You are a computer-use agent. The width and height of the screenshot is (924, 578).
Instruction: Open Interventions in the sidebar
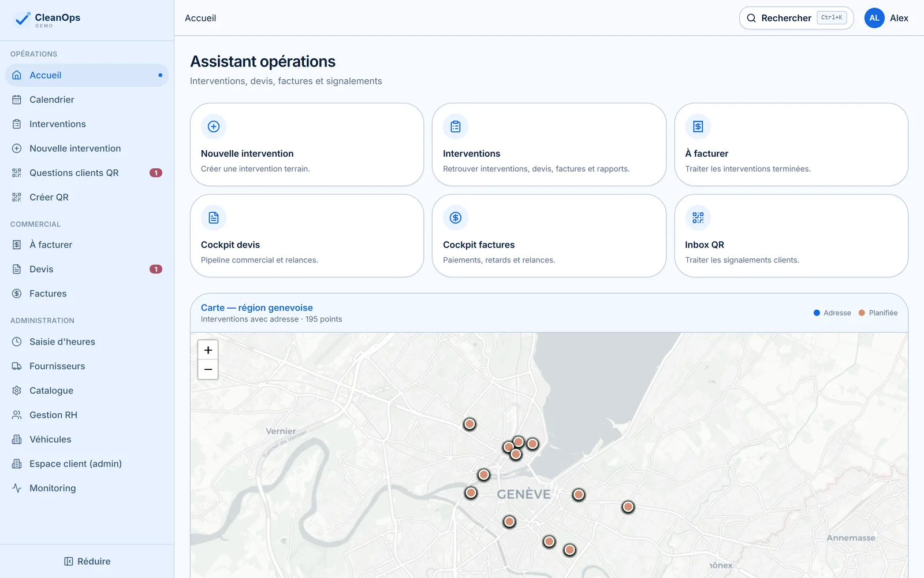click(x=87, y=124)
